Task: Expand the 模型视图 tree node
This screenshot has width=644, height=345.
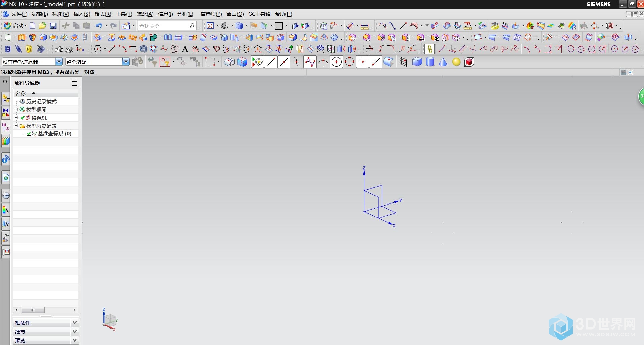Action: pyautogui.click(x=16, y=109)
